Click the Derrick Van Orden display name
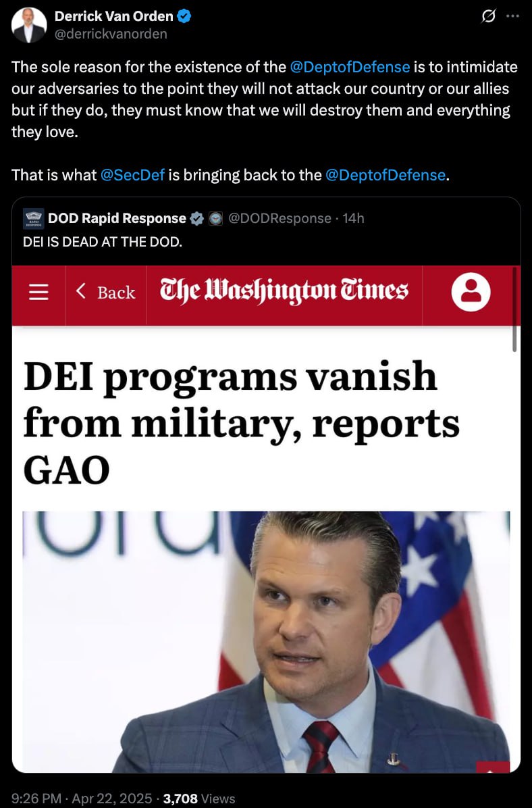 114,16
